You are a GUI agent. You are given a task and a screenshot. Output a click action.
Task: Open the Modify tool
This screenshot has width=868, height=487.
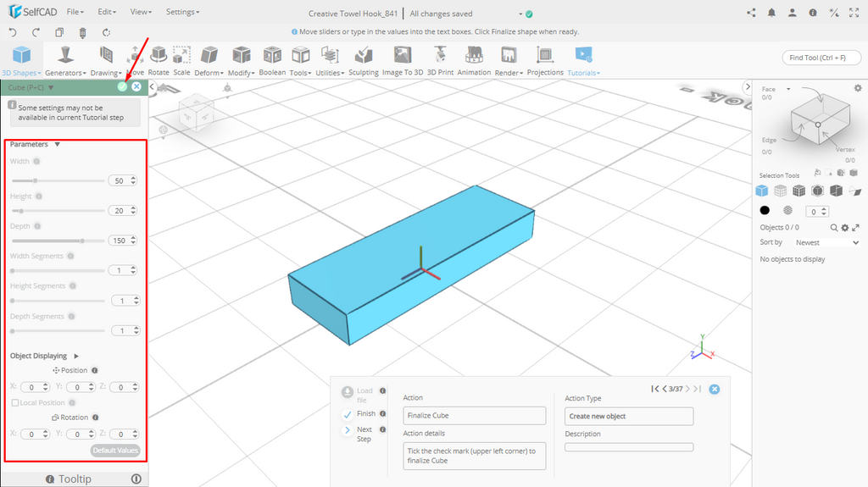click(x=241, y=61)
